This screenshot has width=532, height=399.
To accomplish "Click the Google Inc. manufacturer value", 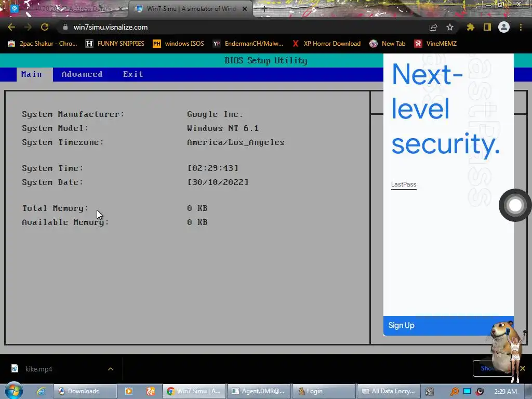I will tap(215, 114).
